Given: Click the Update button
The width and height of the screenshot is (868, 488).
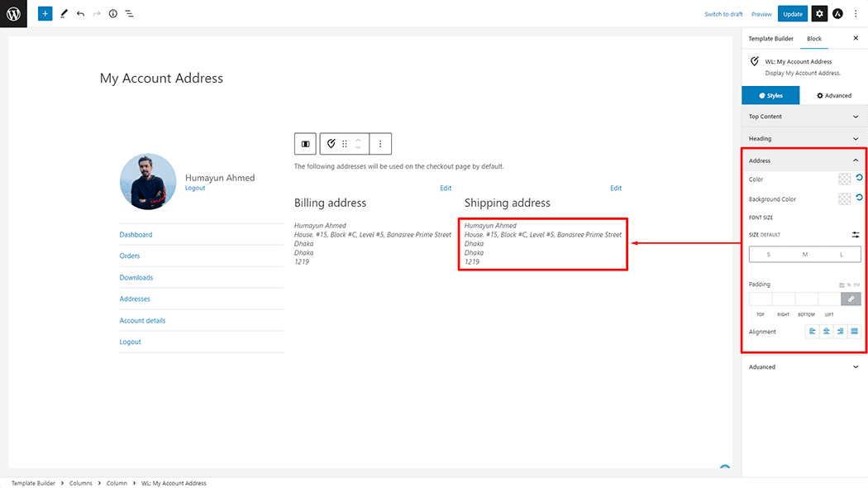Looking at the screenshot, I should click(793, 14).
